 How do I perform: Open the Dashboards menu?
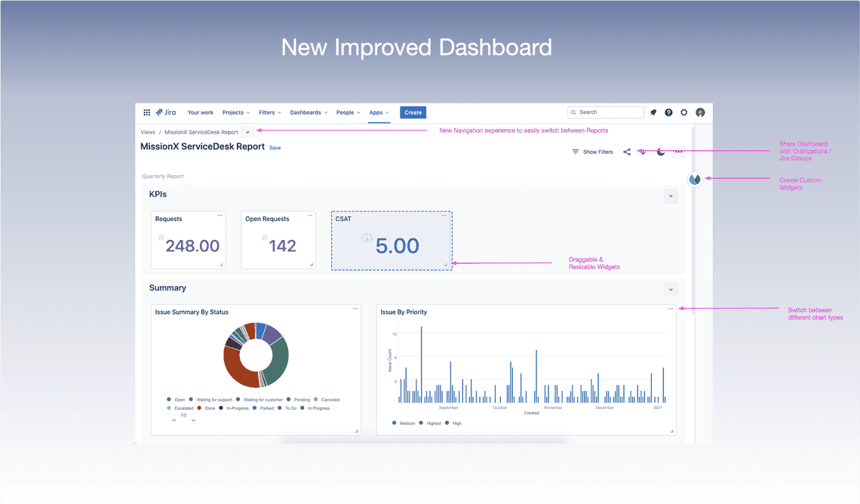(308, 112)
